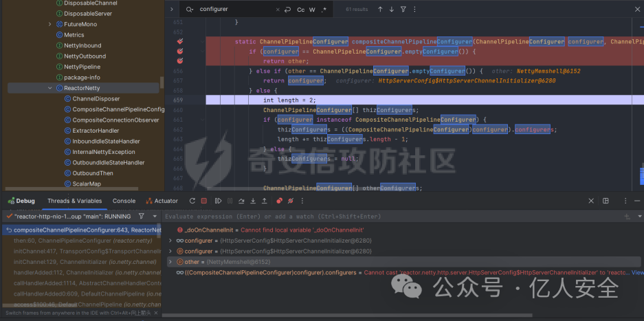Click in Evaluate expression input field
Viewport: 644px width, 321px height.
(x=392, y=217)
